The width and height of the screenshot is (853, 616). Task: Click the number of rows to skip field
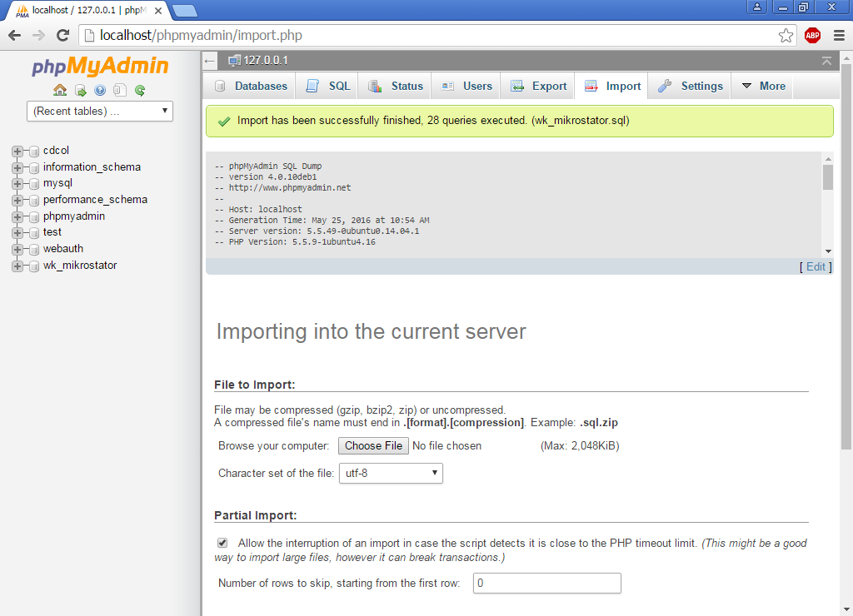(x=546, y=583)
